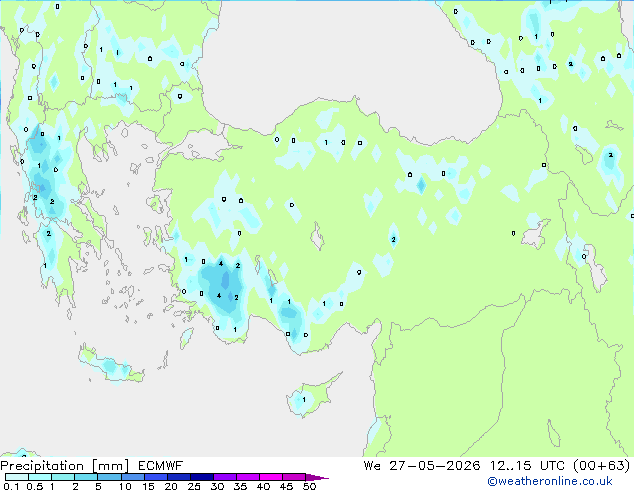
Task: Select the '12..15 UTC' time text
Action: (x=527, y=466)
